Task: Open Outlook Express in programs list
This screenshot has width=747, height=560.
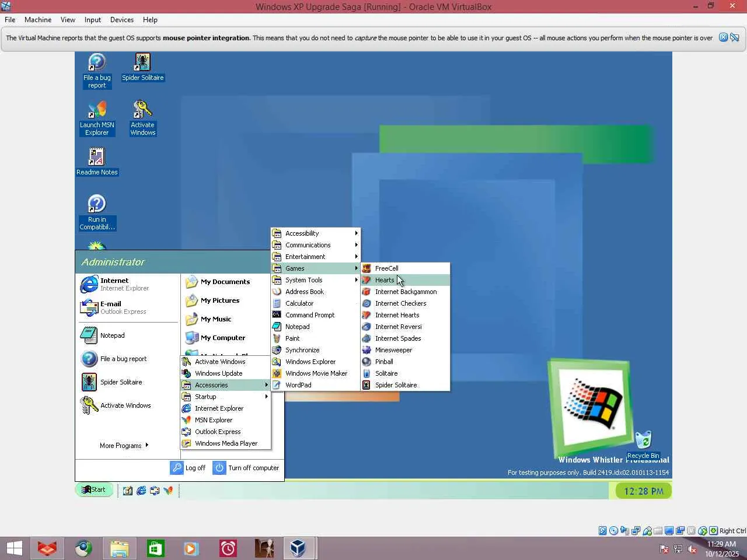Action: click(x=225, y=432)
